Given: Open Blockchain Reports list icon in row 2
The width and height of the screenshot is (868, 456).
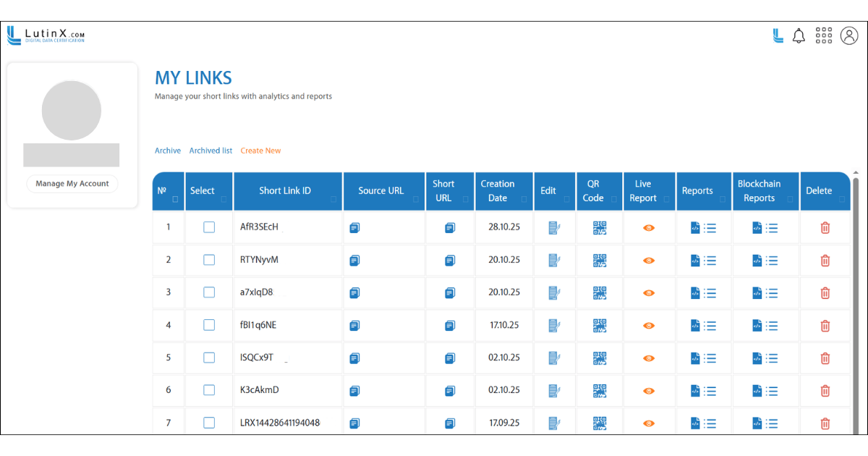Looking at the screenshot, I should click(x=772, y=260).
